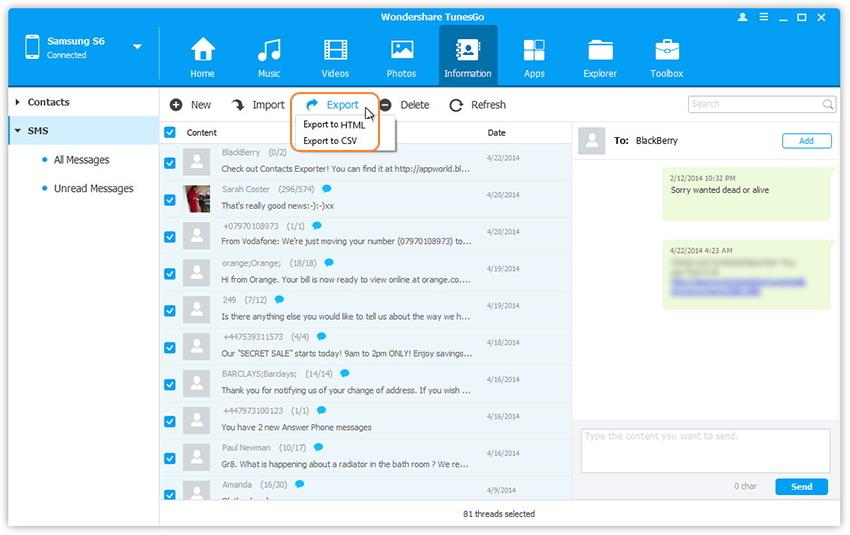
Task: Uncheck the Sarah Coster message thread
Action: click(170, 199)
